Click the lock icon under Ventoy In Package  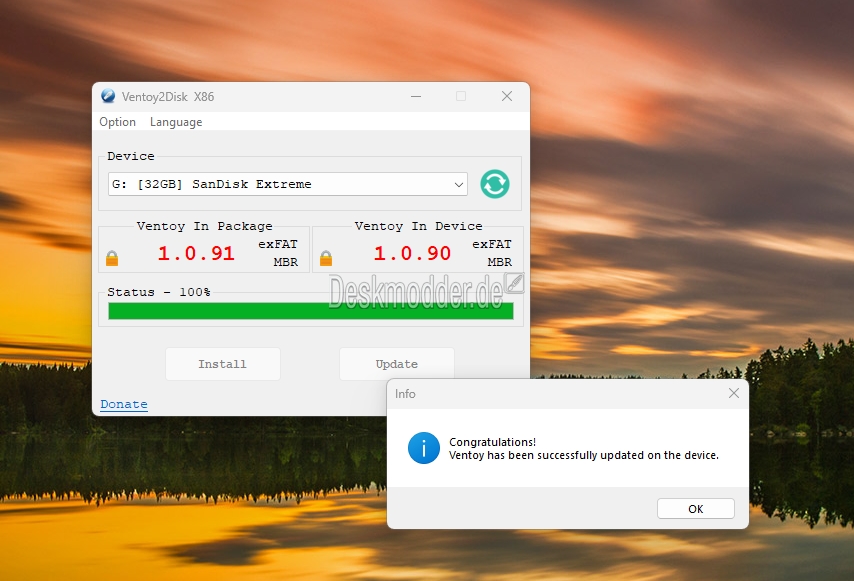[112, 258]
